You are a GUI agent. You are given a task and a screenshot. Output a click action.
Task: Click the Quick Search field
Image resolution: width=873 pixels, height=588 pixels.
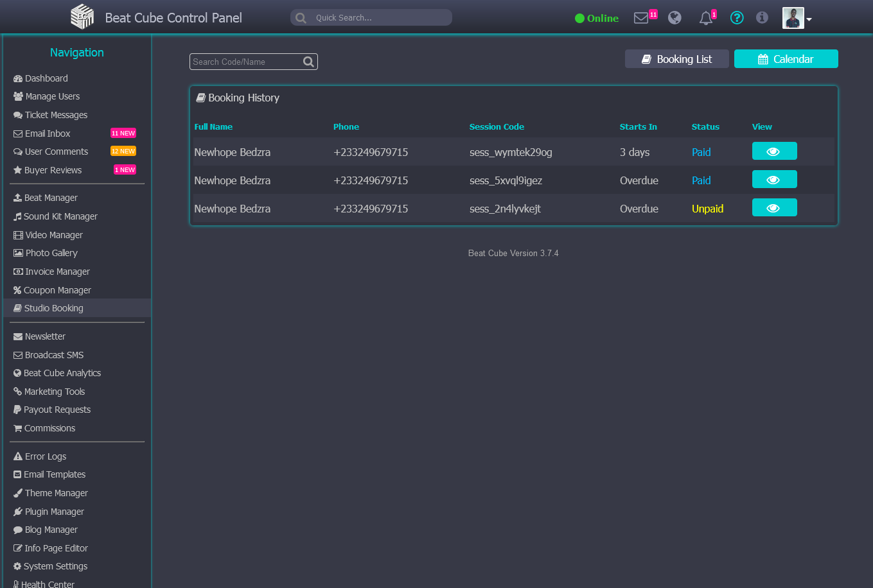(x=371, y=17)
